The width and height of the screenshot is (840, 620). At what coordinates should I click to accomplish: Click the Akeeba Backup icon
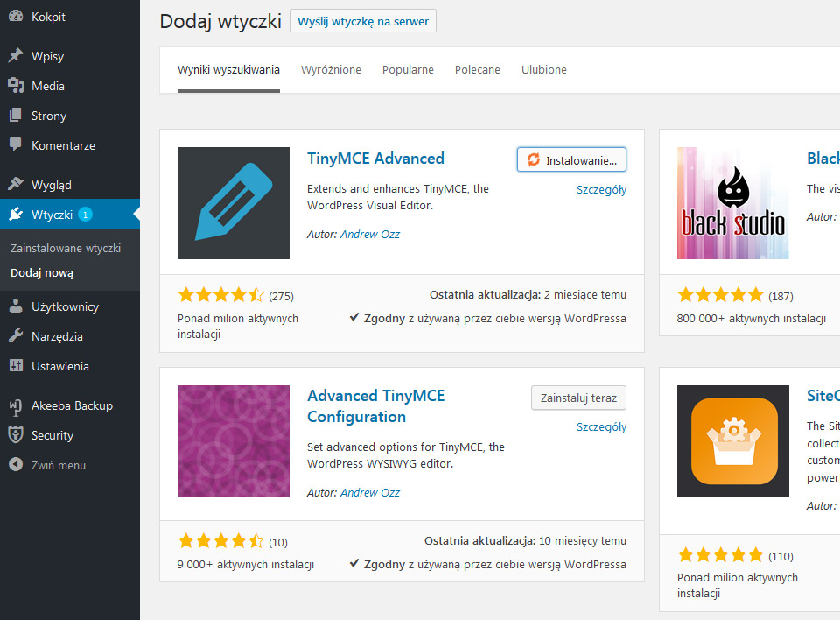pos(16,406)
